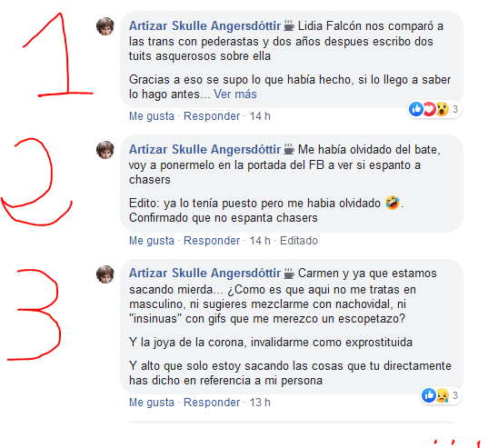Click the third comment's profile avatar

[105, 274]
